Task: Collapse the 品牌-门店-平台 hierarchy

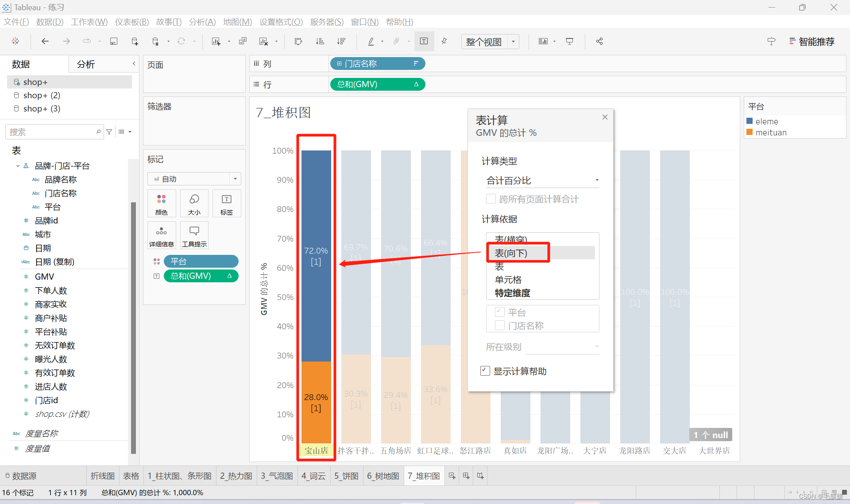Action: tap(18, 166)
